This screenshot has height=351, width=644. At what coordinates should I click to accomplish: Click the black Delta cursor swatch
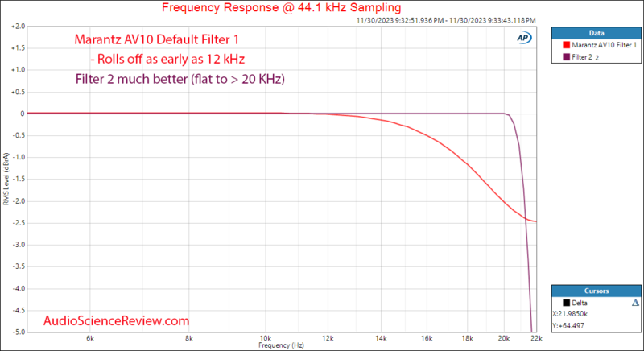(x=567, y=303)
